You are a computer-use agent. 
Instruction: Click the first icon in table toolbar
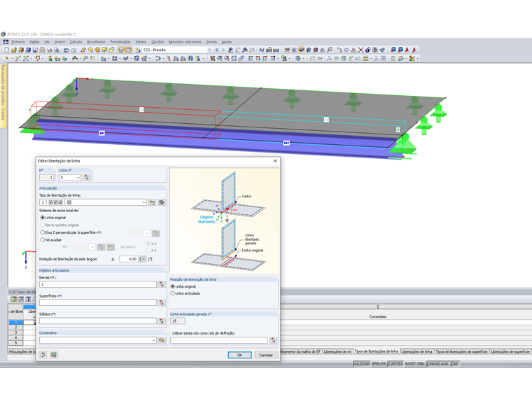click(x=14, y=300)
